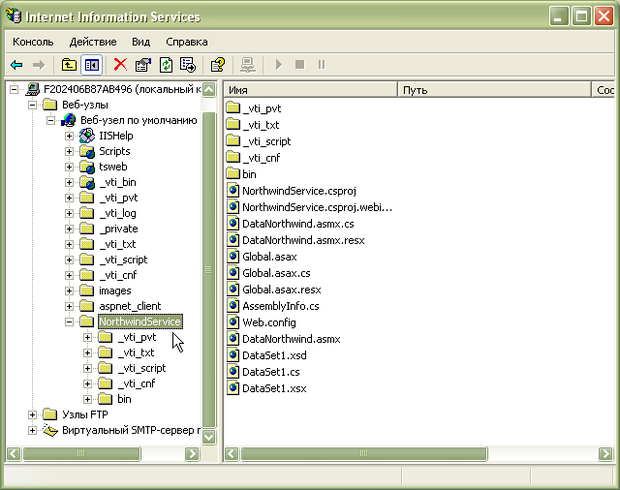Image resolution: width=620 pixels, height=490 pixels.
Task: Collapse the Веб-узлы node
Action: (32, 105)
